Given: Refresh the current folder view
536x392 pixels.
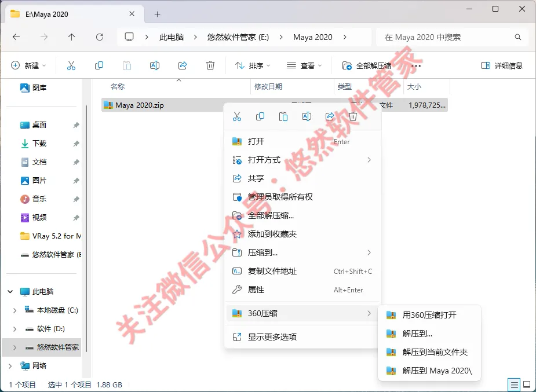Looking at the screenshot, I should tap(100, 37).
